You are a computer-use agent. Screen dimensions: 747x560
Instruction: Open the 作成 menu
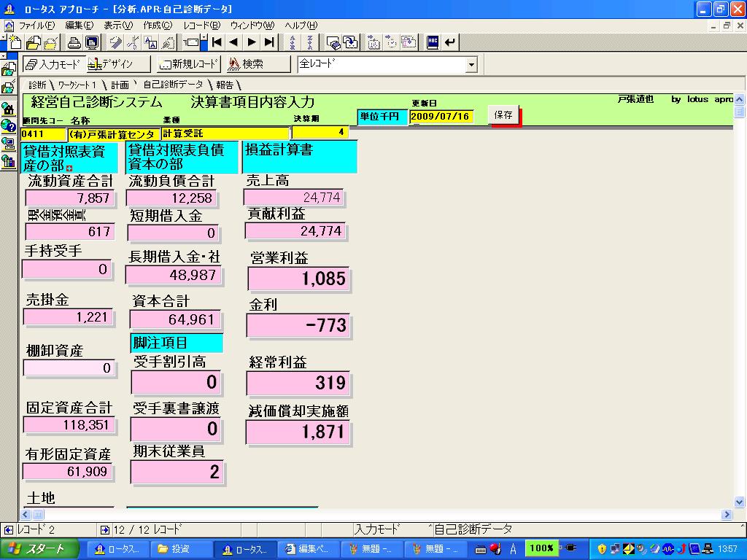[x=158, y=26]
